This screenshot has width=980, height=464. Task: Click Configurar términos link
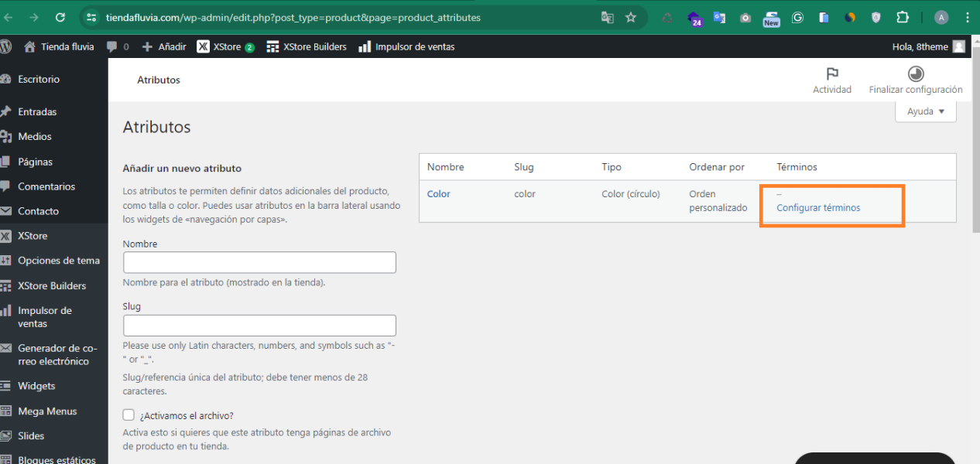pos(818,208)
